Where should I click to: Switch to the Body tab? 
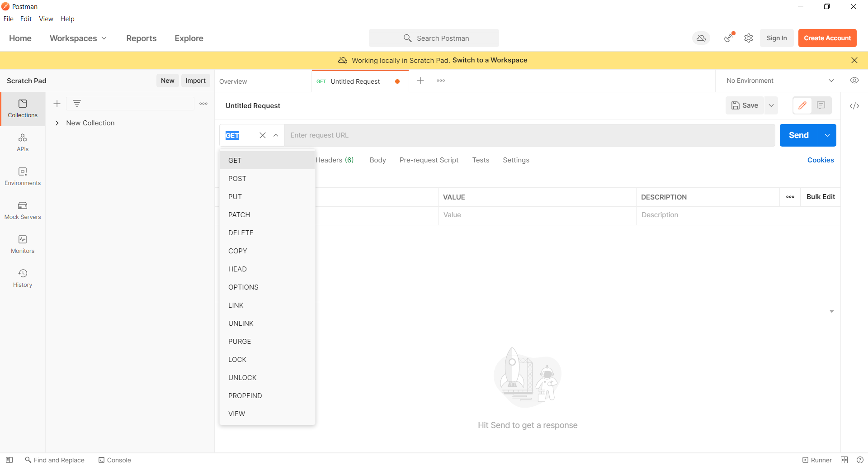[377, 160]
